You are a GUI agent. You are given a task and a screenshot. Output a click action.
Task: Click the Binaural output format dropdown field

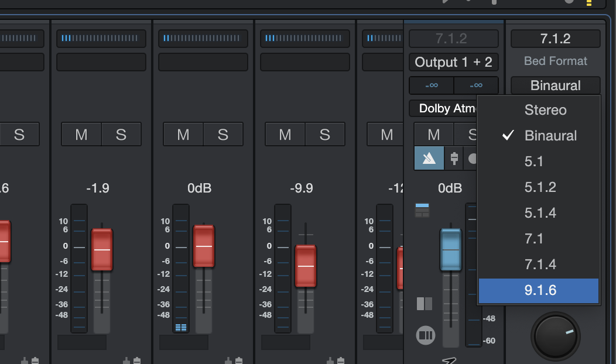(555, 85)
